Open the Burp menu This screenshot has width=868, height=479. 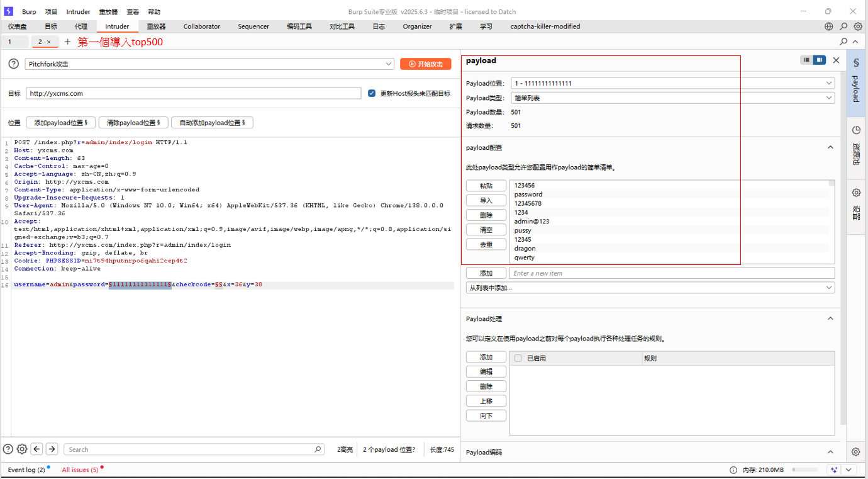point(29,12)
